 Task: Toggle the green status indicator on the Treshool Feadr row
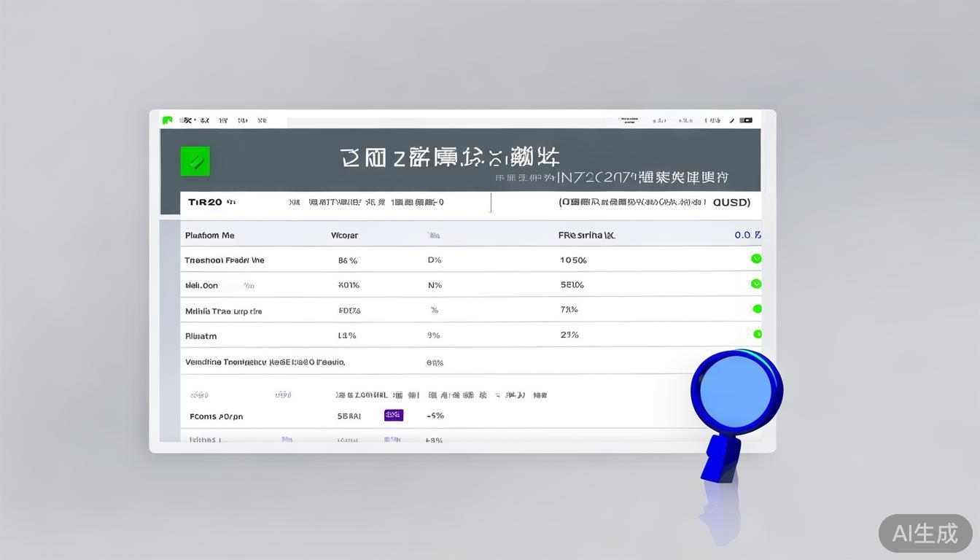click(756, 258)
